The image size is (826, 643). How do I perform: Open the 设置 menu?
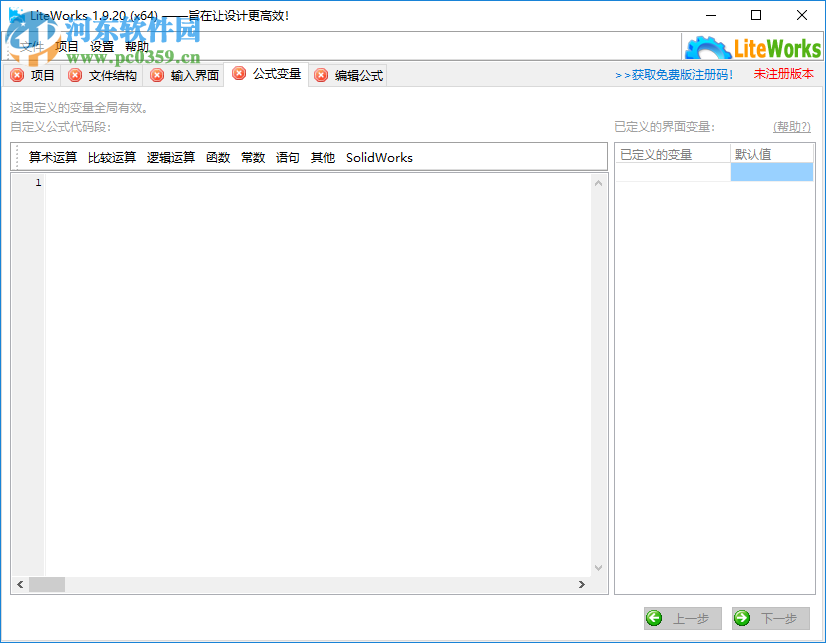(x=101, y=45)
